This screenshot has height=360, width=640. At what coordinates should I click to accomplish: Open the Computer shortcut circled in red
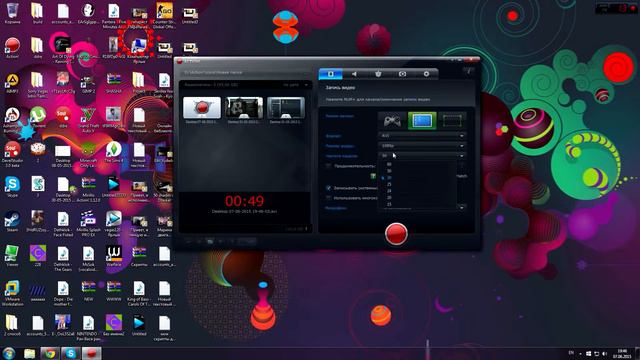[139, 48]
